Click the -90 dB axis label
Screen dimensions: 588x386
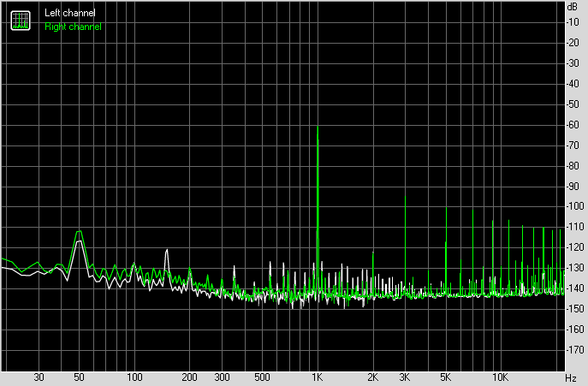click(x=573, y=186)
